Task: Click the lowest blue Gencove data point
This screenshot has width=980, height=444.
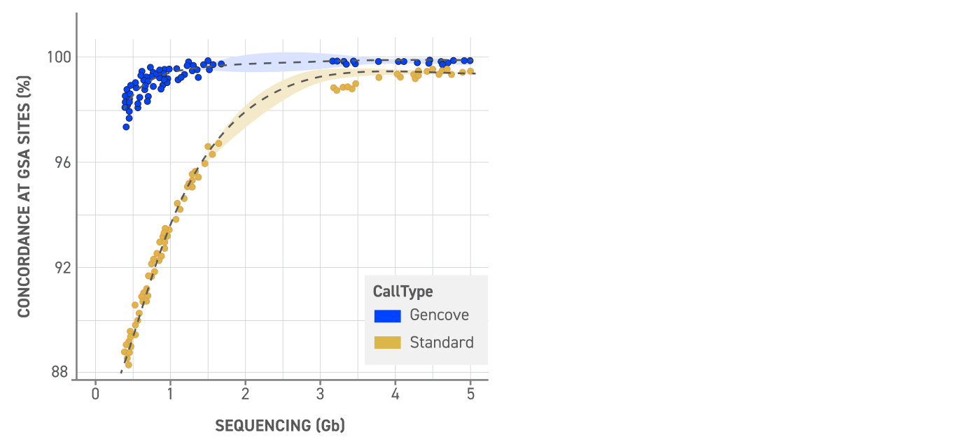Action: point(126,127)
